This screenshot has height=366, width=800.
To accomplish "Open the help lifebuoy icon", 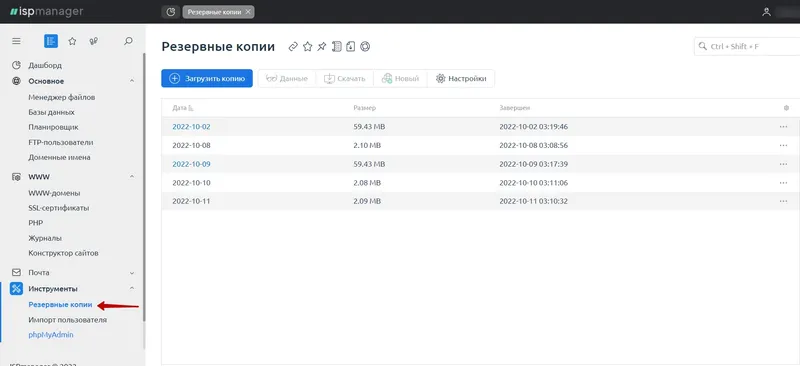I will [x=365, y=46].
